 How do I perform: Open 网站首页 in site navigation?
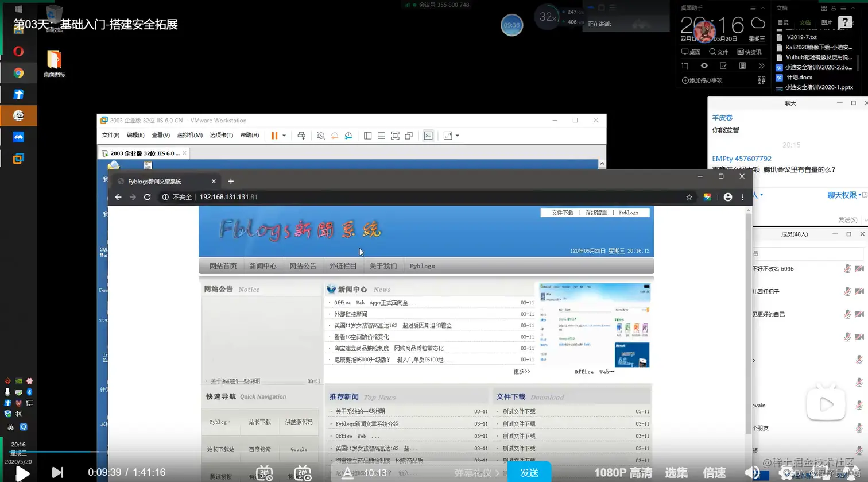[223, 266]
